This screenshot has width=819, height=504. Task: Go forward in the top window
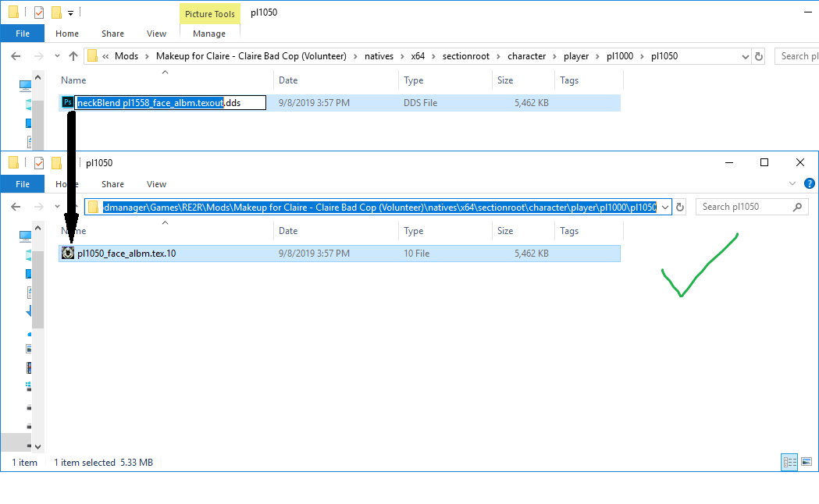38,56
